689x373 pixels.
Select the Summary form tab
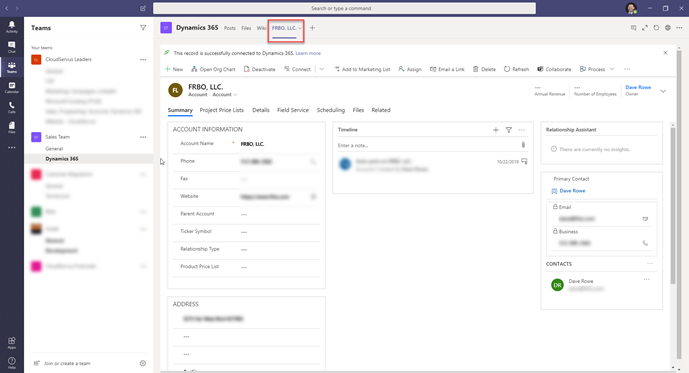tap(180, 110)
